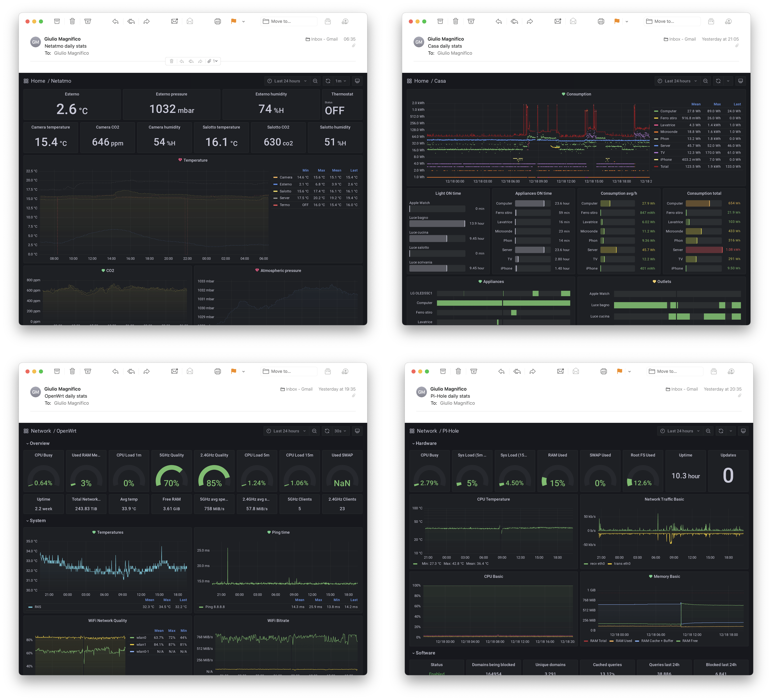
Task: Archive the Netatmo daily stats email
Action: tap(57, 21)
